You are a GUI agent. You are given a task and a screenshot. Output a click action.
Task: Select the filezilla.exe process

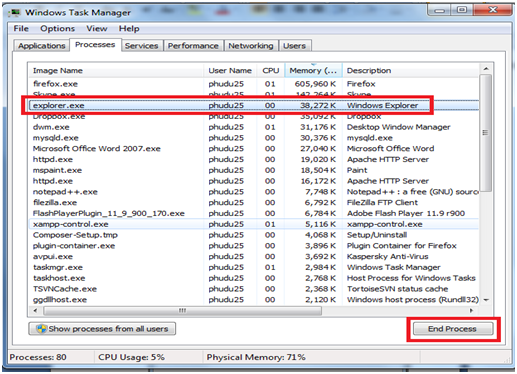click(x=254, y=203)
